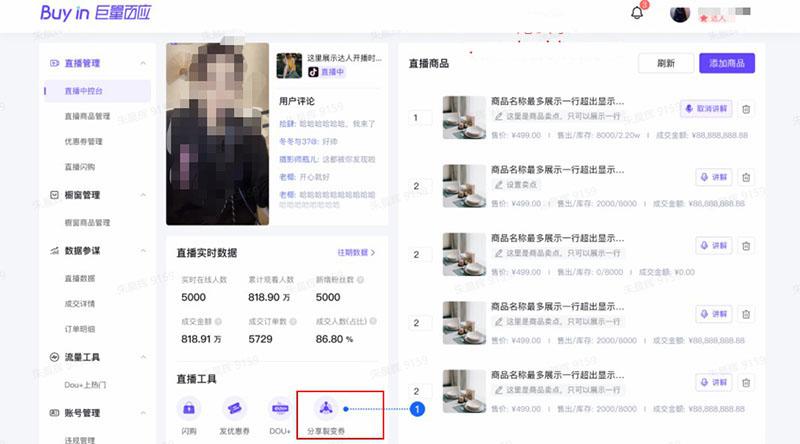Viewport: 800px width, 444px height.
Task: Click the 添加商品 button
Action: point(726,63)
